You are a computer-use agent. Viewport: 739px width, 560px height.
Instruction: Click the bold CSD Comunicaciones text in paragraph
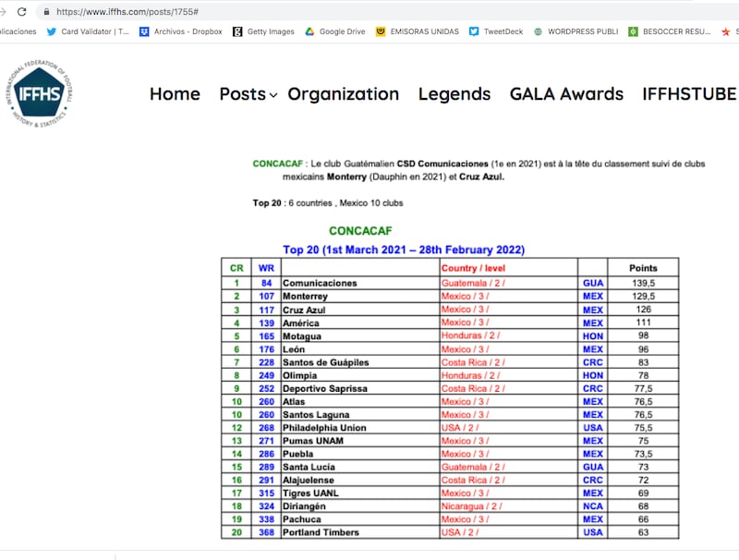point(442,164)
